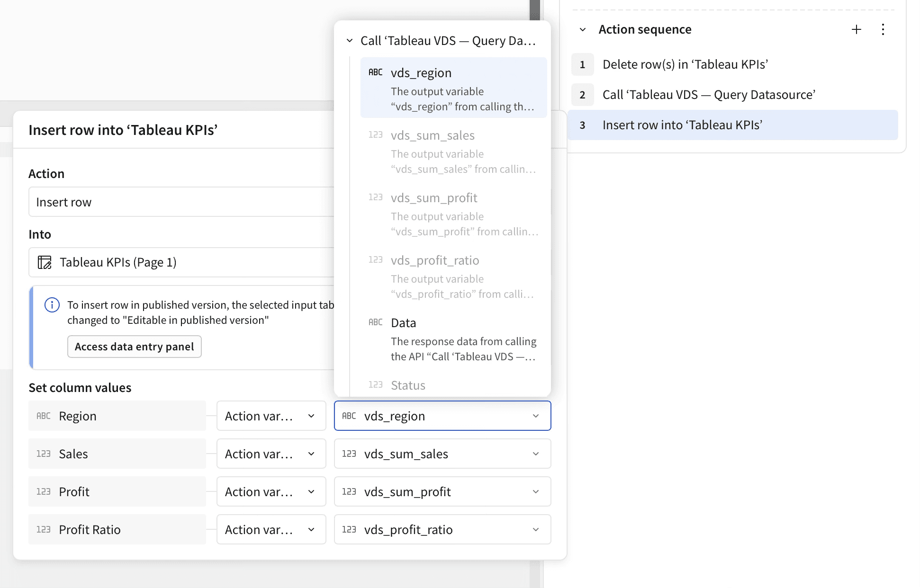Click the Insert row action field
Image resolution: width=920 pixels, height=588 pixels.
coord(180,202)
